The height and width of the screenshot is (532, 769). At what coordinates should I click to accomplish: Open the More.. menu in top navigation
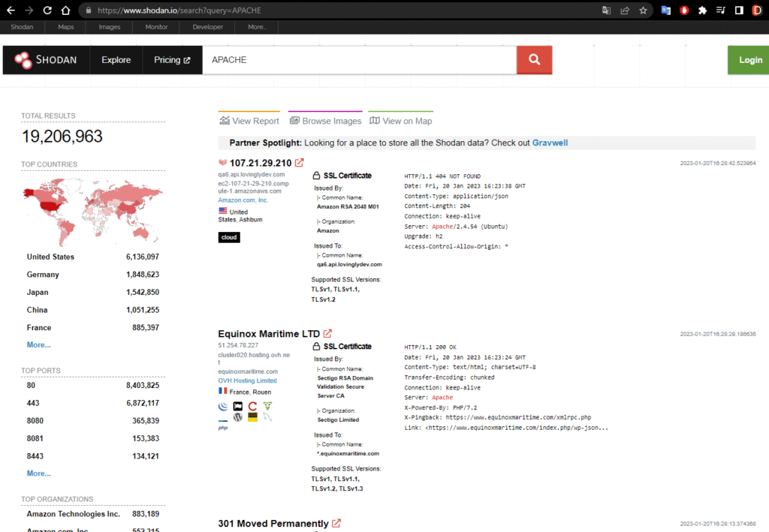[256, 27]
